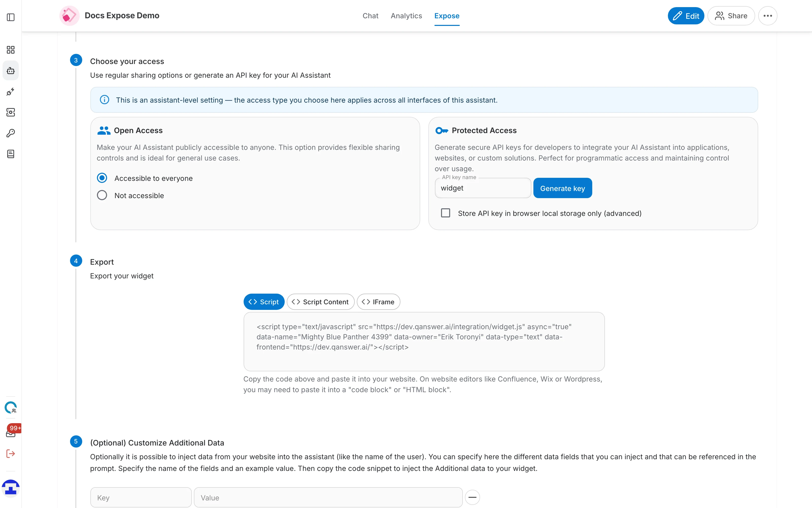Click the sidebar icon below the plug icon
The height and width of the screenshot is (508, 812).
tap(11, 112)
